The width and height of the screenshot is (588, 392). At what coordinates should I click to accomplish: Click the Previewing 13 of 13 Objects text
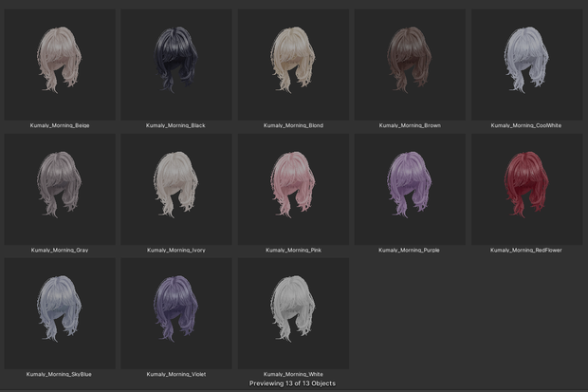coord(292,383)
